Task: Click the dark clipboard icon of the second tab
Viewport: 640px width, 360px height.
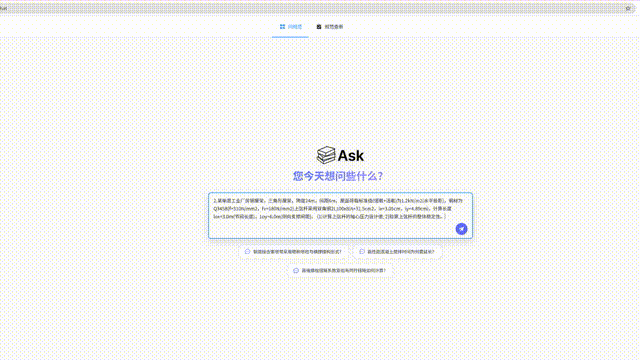Action: [x=319, y=27]
